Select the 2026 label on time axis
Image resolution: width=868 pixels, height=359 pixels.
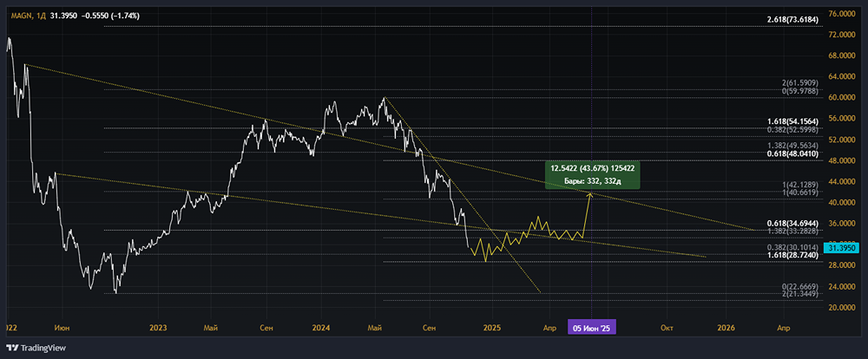click(725, 328)
